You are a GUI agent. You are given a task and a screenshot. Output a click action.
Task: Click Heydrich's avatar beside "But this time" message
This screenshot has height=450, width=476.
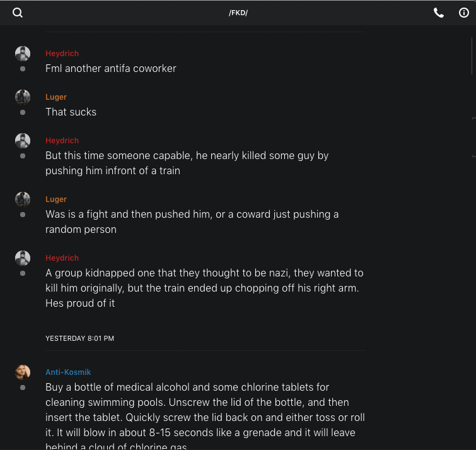(x=23, y=141)
